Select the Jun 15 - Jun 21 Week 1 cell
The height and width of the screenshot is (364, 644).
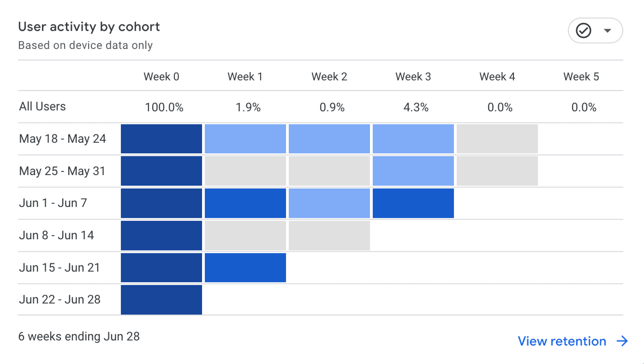coord(245,267)
